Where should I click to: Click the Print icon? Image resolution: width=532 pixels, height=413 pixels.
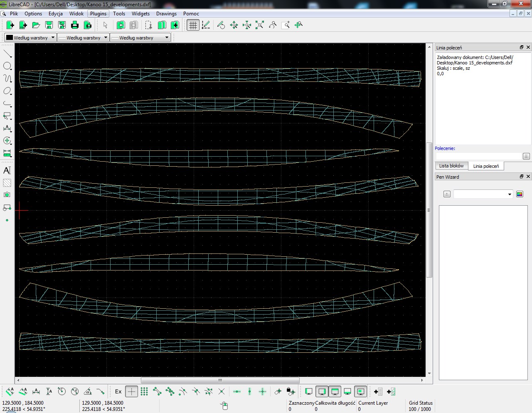(x=75, y=25)
